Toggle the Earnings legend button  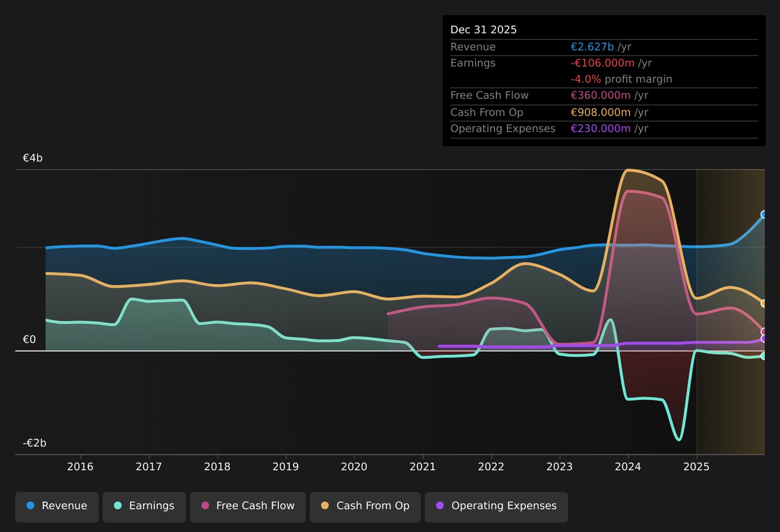click(144, 507)
